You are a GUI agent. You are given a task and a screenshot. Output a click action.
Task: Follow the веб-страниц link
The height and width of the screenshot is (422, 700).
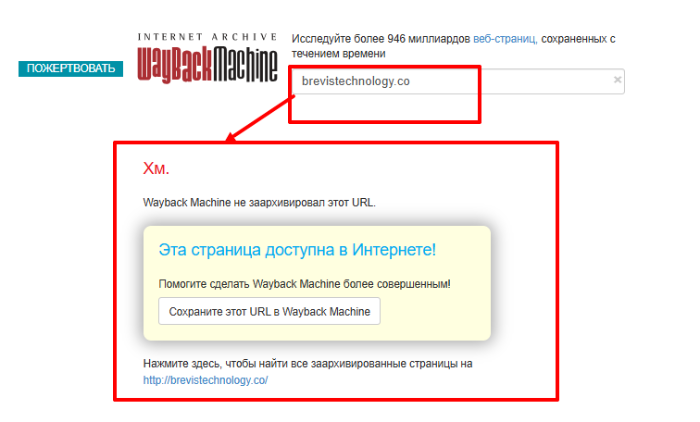(505, 39)
